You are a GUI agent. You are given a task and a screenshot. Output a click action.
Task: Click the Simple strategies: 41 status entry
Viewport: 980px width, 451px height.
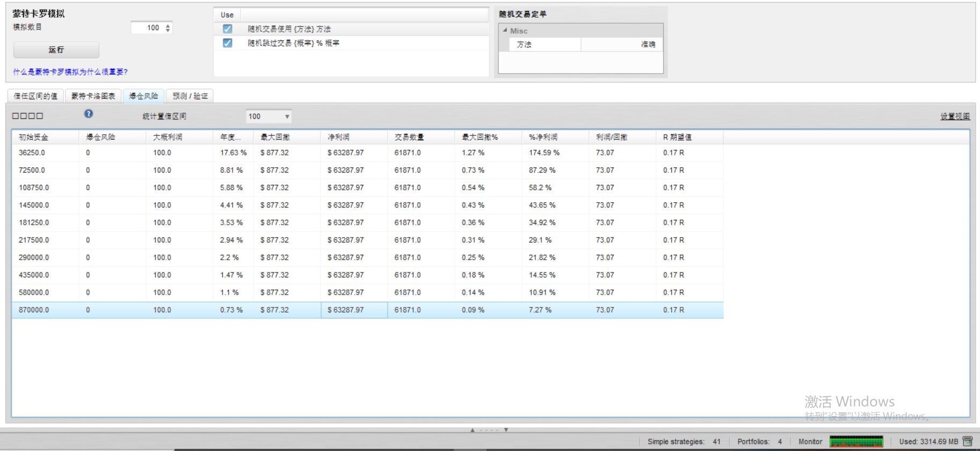tap(684, 442)
